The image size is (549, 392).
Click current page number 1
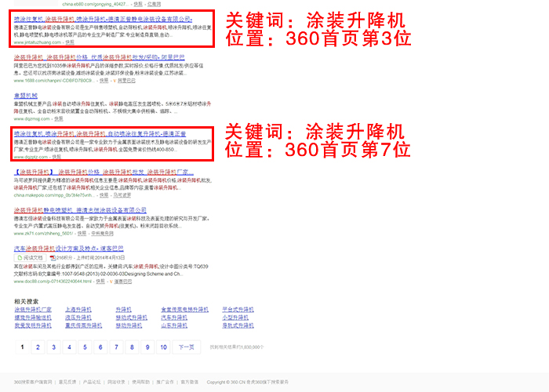point(23,347)
